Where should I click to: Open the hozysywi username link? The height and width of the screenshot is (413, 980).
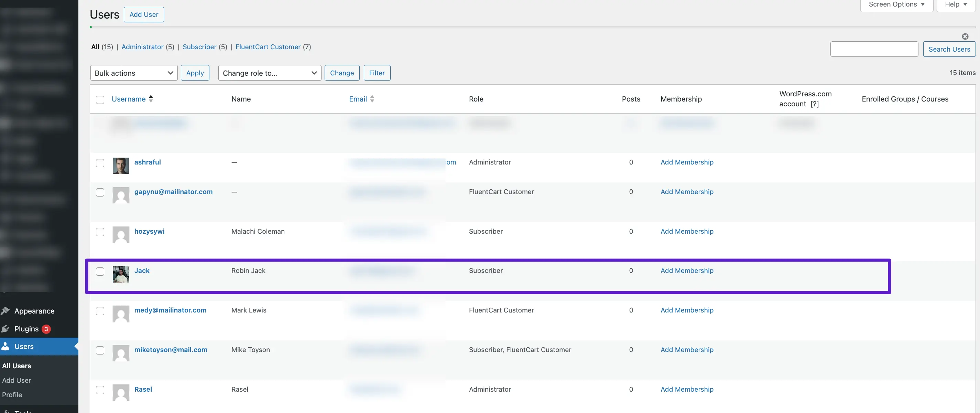(149, 231)
